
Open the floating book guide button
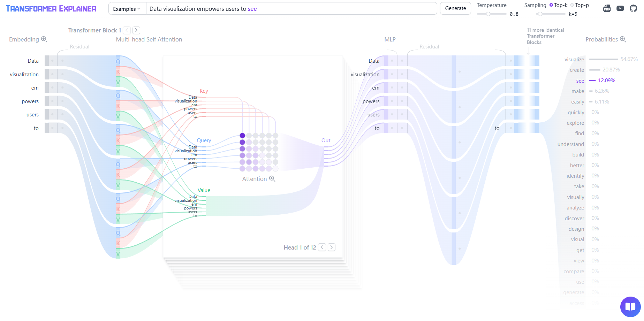click(x=630, y=307)
